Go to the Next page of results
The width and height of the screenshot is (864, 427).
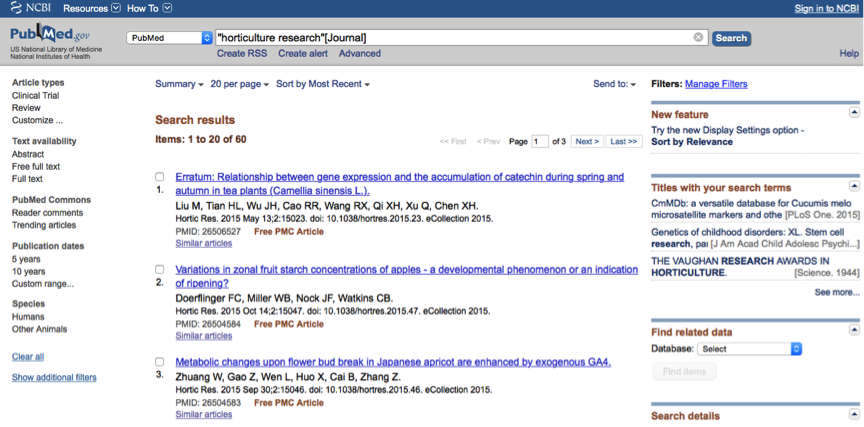coord(587,142)
